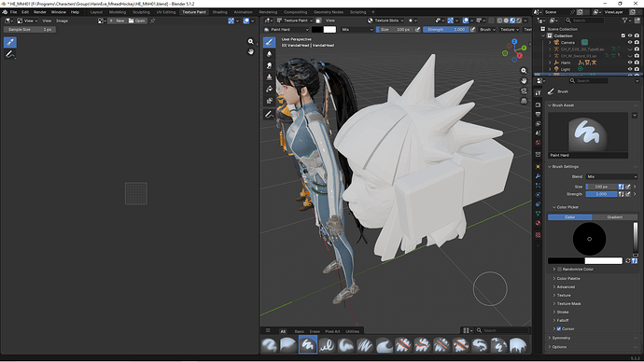Image resolution: width=644 pixels, height=362 pixels.
Task: Select the first brush in the asset shelf
Action: point(270,345)
